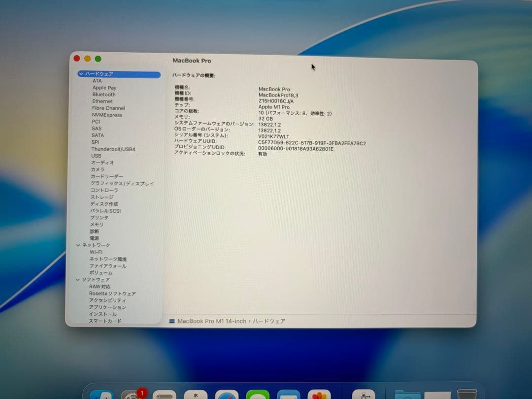This screenshot has height=399, width=532.
Task: Select Rosetta ソフトウェア in the sidebar
Action: (x=113, y=294)
